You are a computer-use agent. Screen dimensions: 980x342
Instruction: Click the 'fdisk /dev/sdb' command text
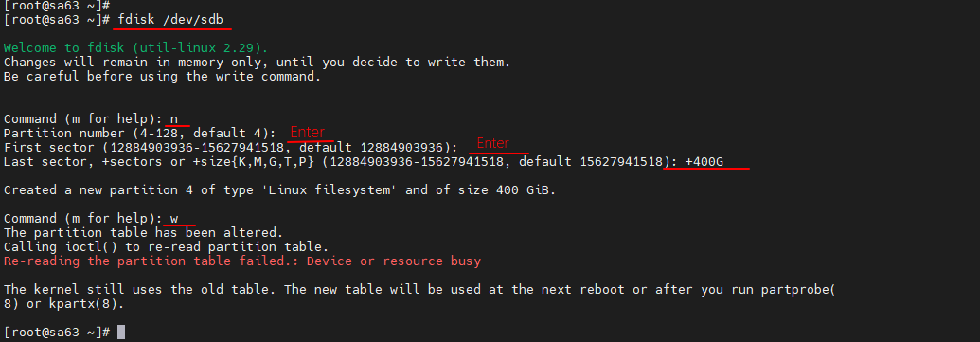tap(170, 19)
